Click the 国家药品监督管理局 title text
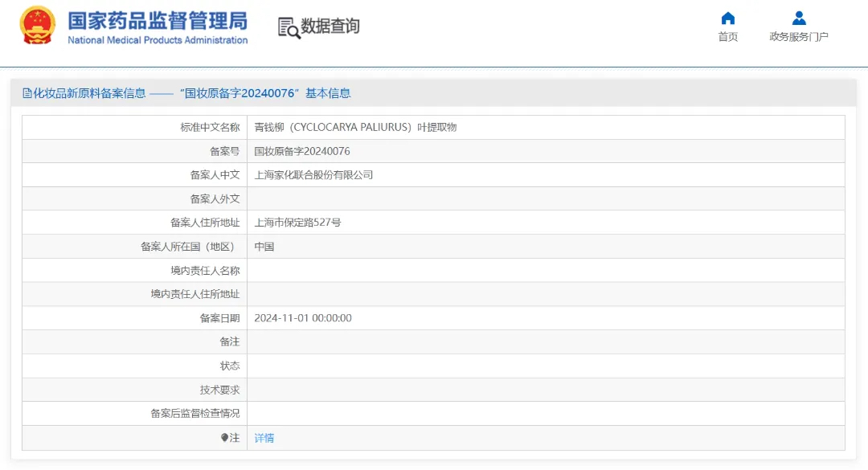The width and height of the screenshot is (868, 470). coord(158,20)
